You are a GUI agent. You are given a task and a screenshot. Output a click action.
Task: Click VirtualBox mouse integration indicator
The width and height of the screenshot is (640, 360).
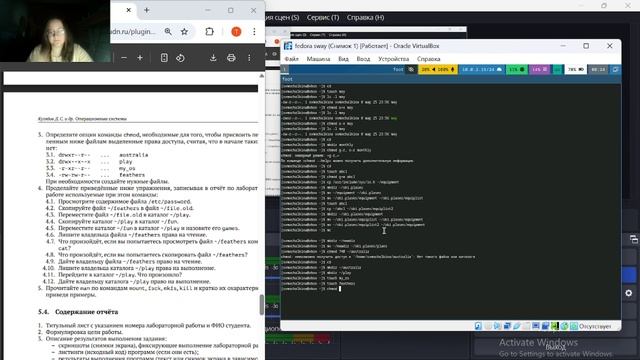coord(564,326)
